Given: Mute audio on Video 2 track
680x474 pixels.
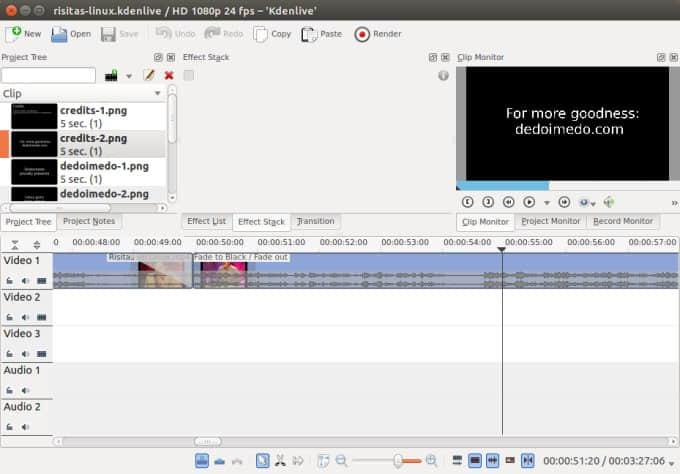Looking at the screenshot, I should [x=26, y=317].
